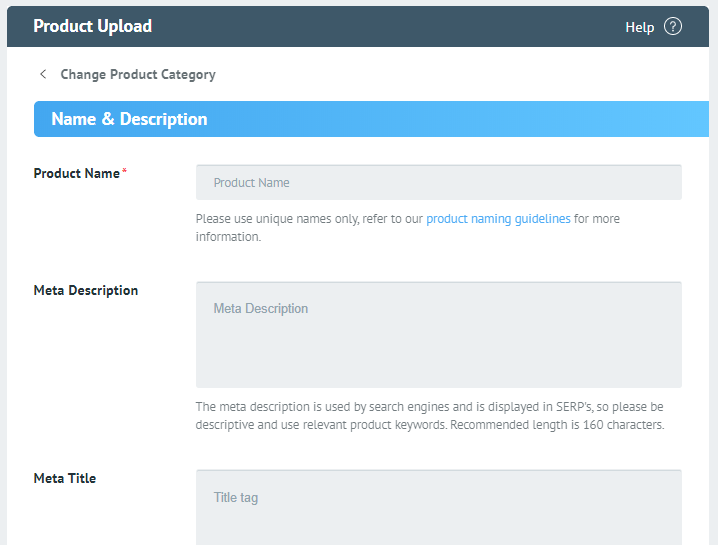The width and height of the screenshot is (718, 545).
Task: Focus the Product Name input field
Action: pyautogui.click(x=438, y=183)
